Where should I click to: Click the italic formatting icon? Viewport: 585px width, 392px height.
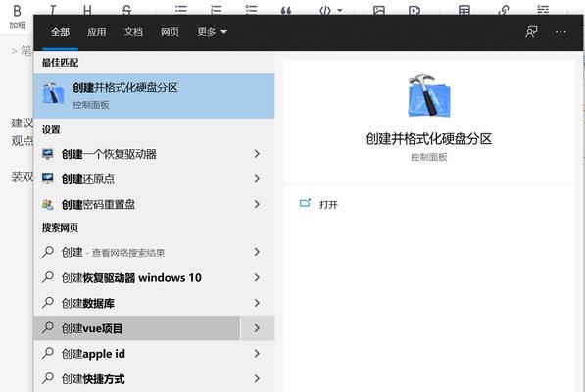point(53,10)
